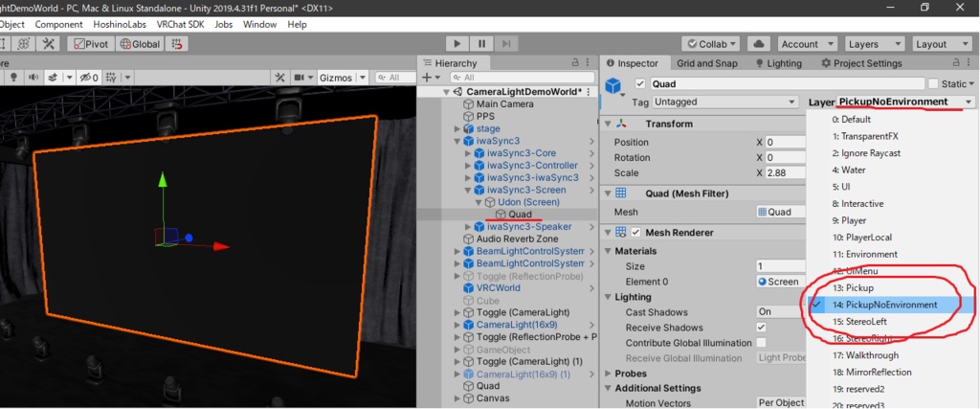Screen dimensions: 980x409
Task: Toggle the scene grid icon
Action: click(x=111, y=78)
